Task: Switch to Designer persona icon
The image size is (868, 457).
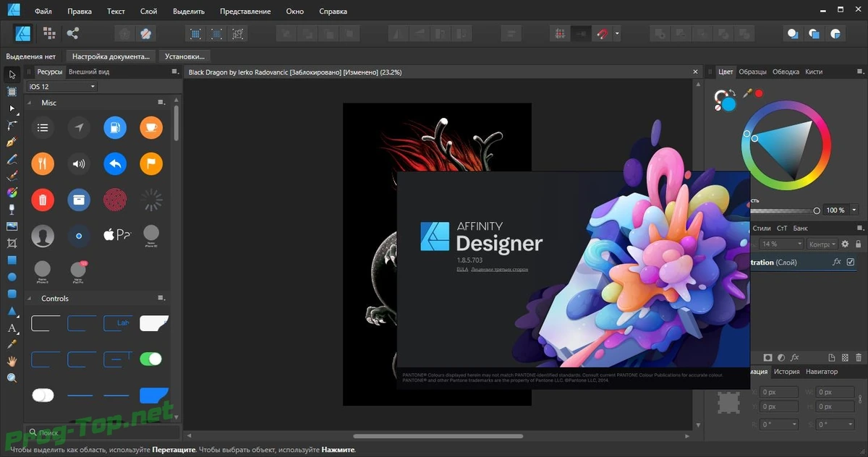Action: 23,33
